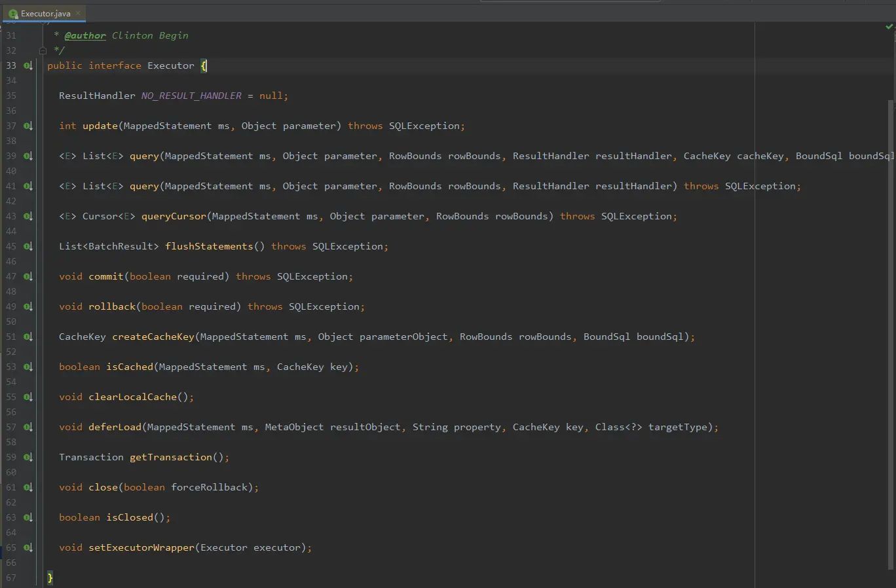Click query method name on line 39

pos(144,156)
